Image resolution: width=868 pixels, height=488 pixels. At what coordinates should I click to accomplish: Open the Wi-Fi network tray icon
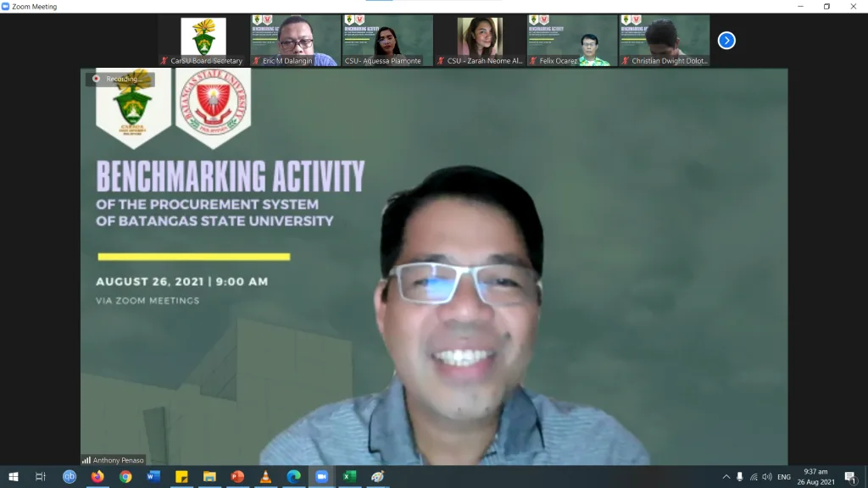pyautogui.click(x=754, y=477)
